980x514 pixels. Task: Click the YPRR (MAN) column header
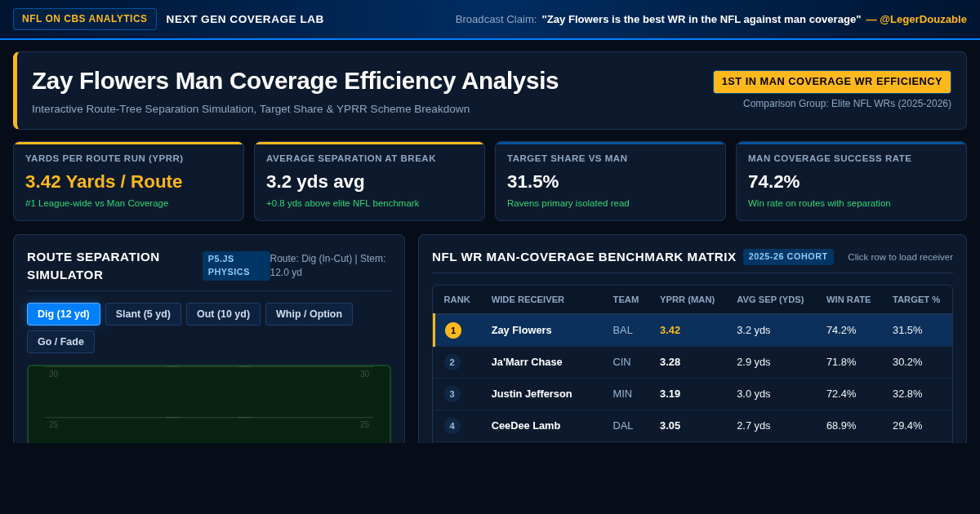pos(687,299)
